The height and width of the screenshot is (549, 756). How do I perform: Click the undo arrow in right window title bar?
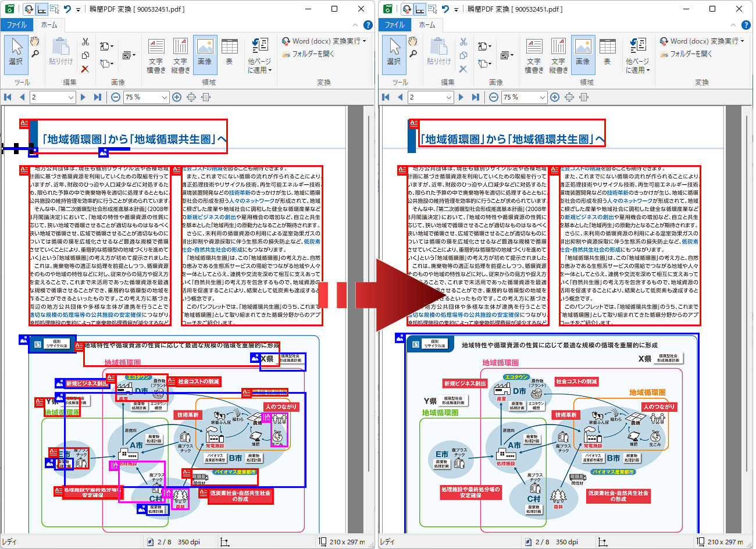click(x=445, y=9)
